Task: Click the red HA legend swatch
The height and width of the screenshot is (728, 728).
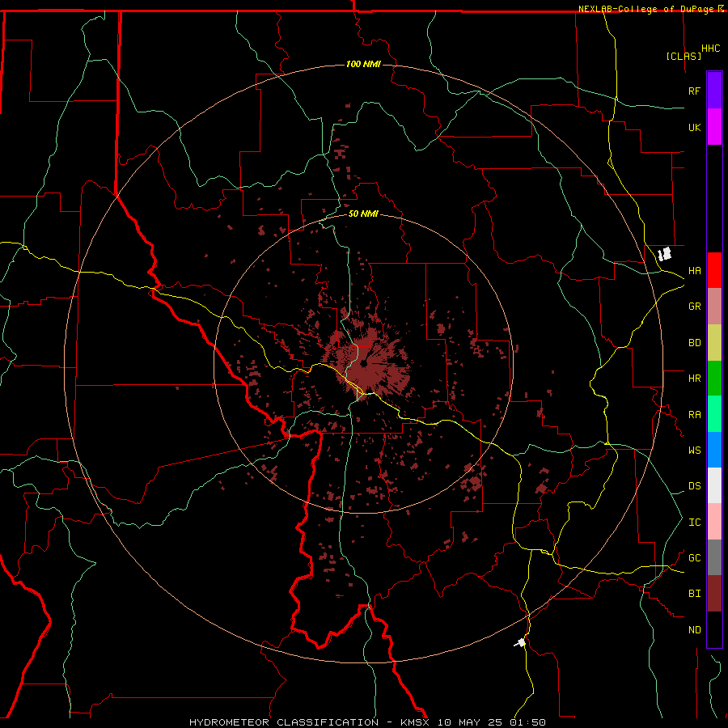Action: [x=714, y=270]
